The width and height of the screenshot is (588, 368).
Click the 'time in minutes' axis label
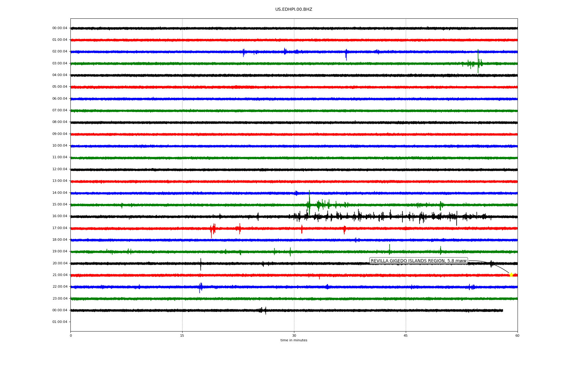294,340
